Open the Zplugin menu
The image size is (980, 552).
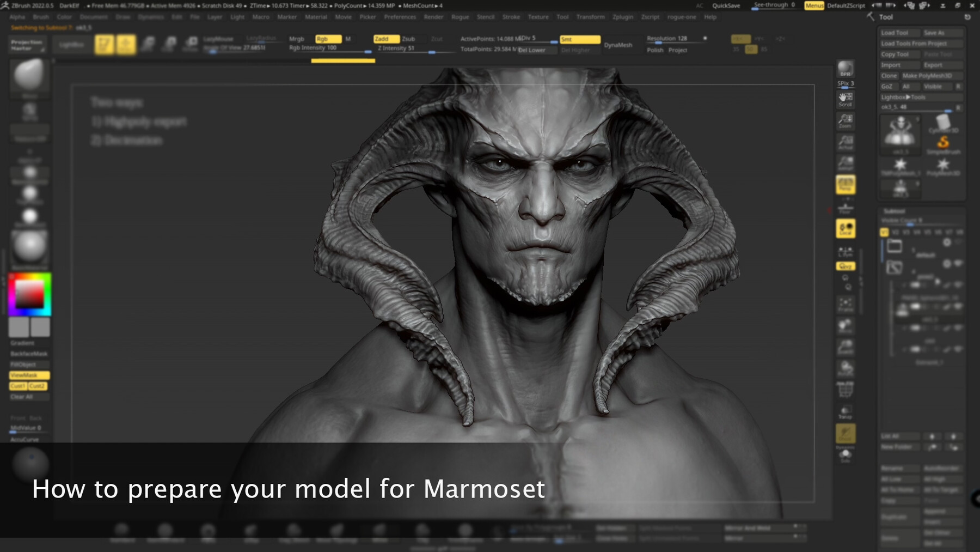(623, 17)
